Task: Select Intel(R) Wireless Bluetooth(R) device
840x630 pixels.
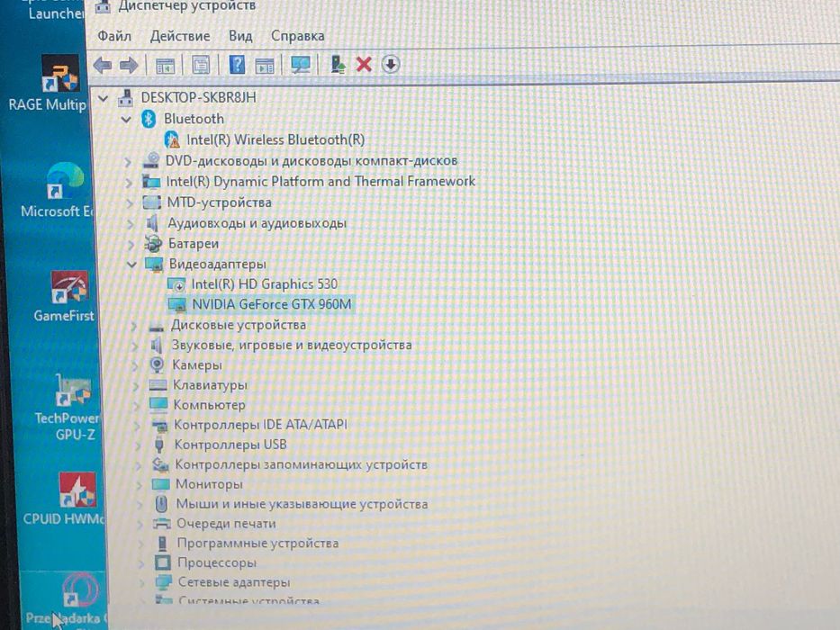Action: (275, 139)
